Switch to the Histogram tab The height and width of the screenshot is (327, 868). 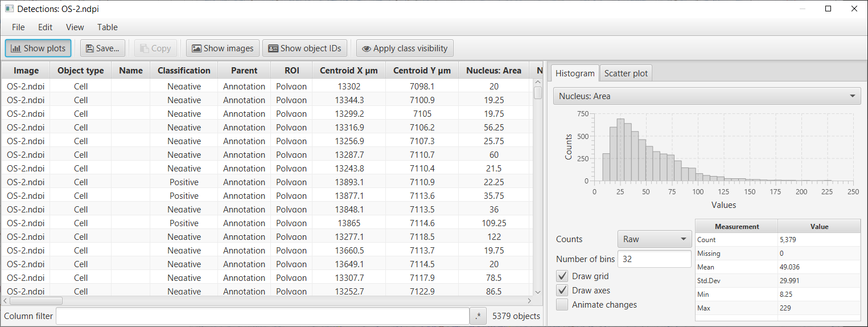[x=575, y=73]
